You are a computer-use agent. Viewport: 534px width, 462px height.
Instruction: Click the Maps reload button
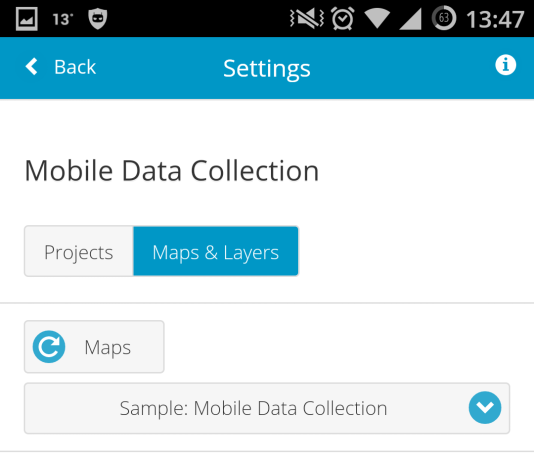(94, 347)
